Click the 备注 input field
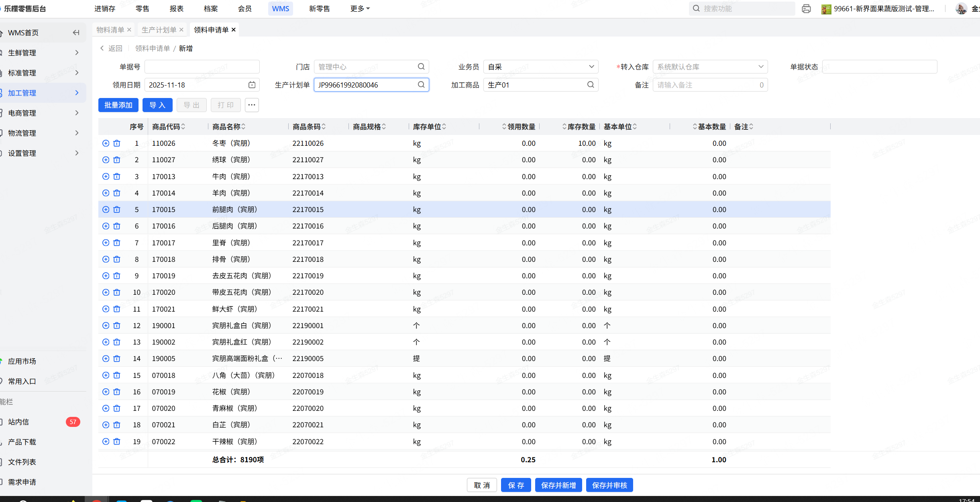 [707, 85]
